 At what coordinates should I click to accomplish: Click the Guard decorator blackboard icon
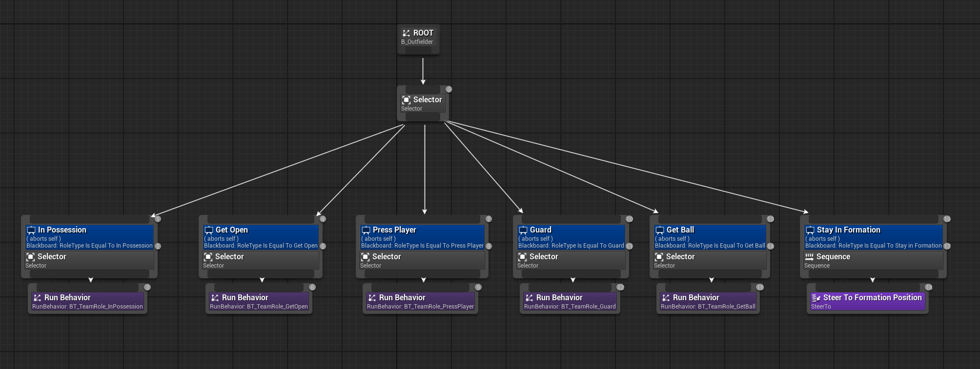pyautogui.click(x=523, y=230)
